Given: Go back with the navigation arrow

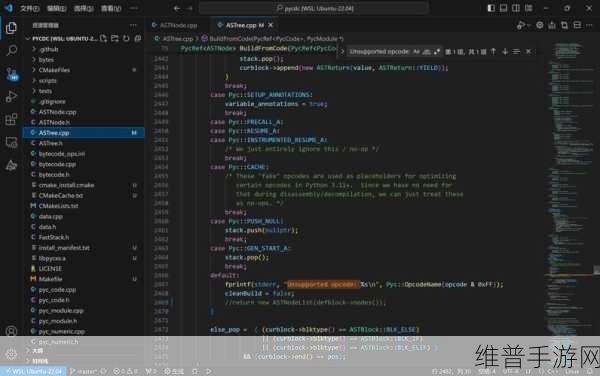Looking at the screenshot, I should [176, 8].
